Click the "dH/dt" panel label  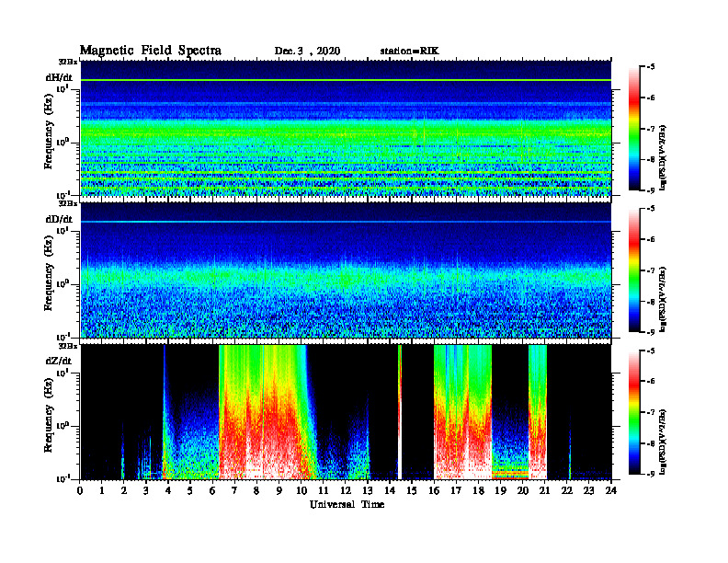click(x=59, y=77)
